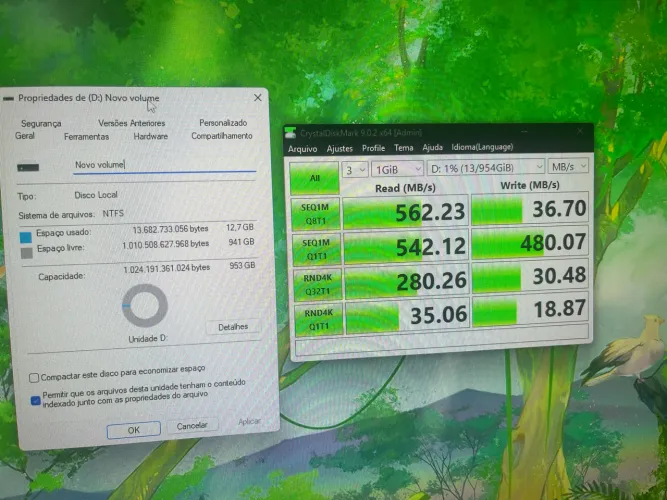Click the drive icon in Properties title bar
This screenshot has width=667, height=500.
[8, 99]
